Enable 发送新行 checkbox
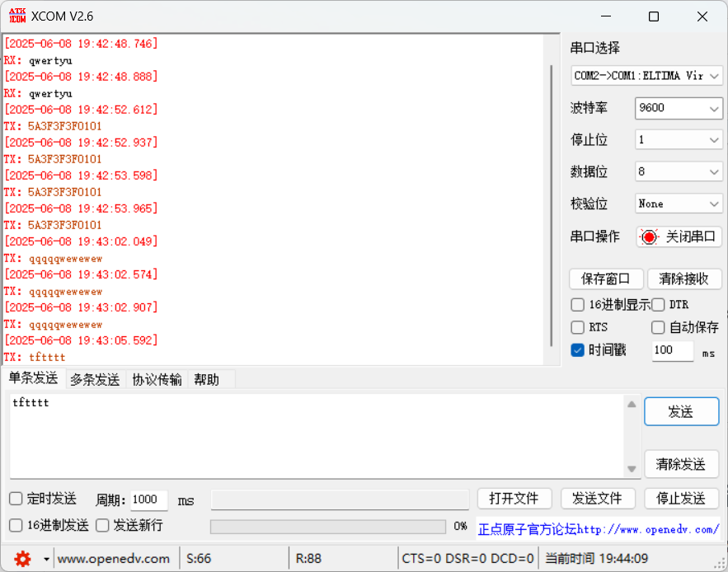728x572 pixels. [102, 525]
